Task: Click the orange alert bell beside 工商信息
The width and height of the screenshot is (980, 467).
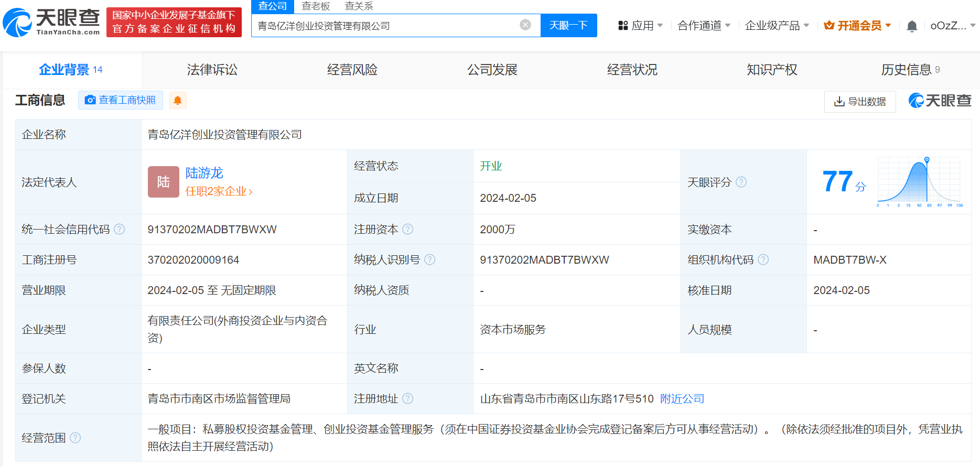Action: (178, 100)
